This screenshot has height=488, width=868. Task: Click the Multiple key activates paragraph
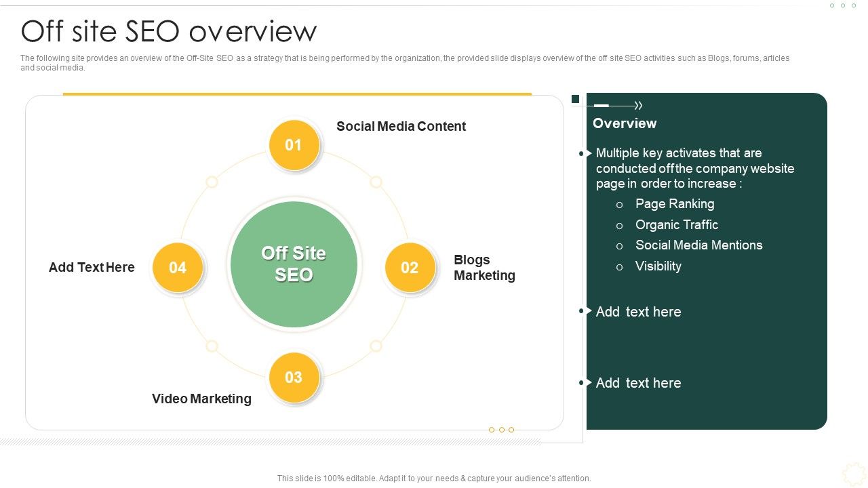click(695, 168)
